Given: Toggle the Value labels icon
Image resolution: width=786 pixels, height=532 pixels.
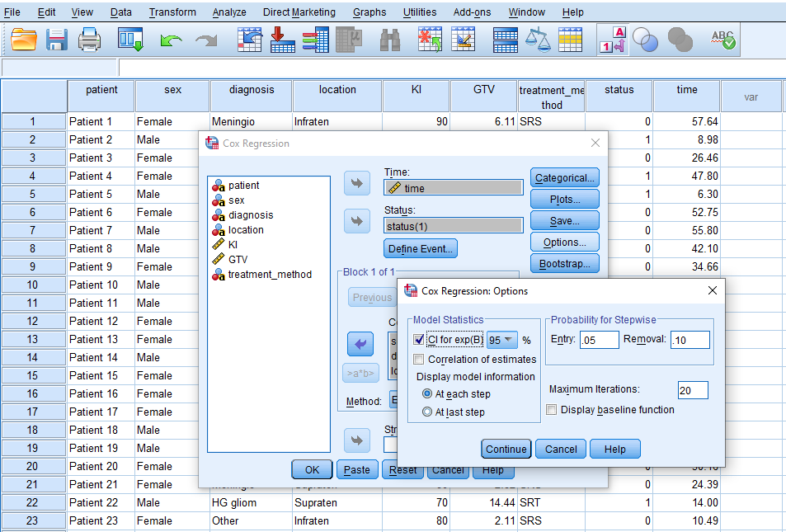Looking at the screenshot, I should (x=613, y=40).
